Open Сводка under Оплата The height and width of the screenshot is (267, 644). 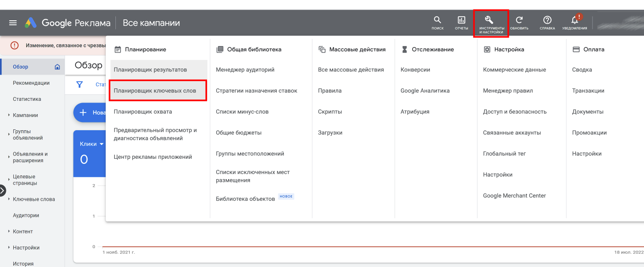point(582,70)
